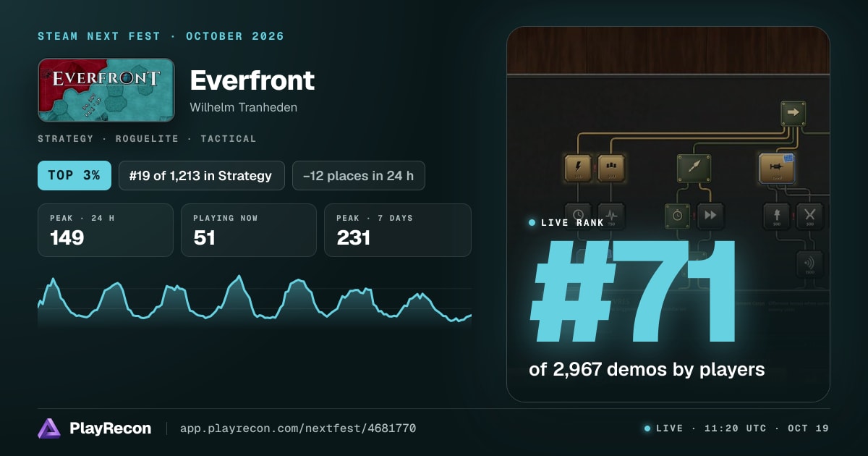Click the dot next to LIVE RANK

[532, 223]
